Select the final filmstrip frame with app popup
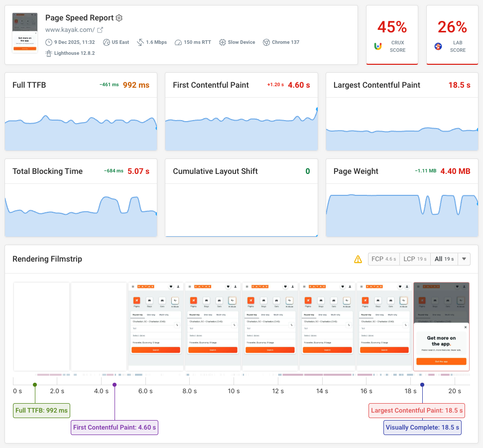This screenshot has width=483, height=448. [x=441, y=326]
